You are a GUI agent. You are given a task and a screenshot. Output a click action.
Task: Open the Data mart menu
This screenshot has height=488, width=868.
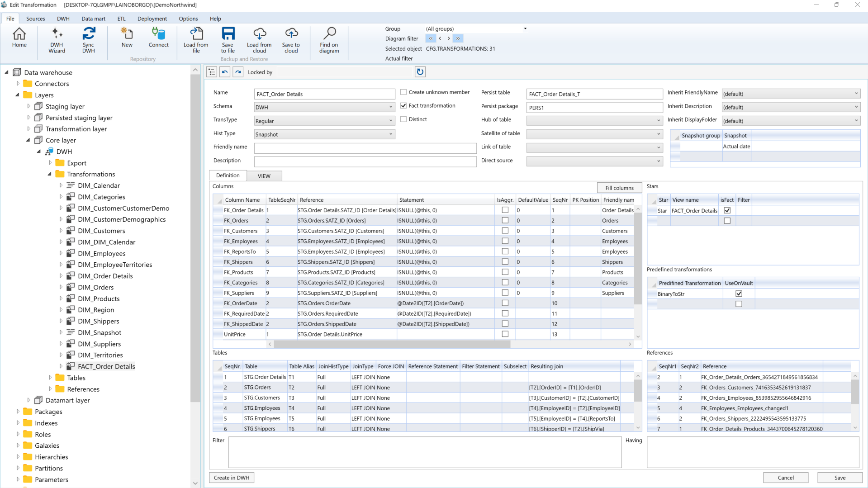(x=93, y=19)
